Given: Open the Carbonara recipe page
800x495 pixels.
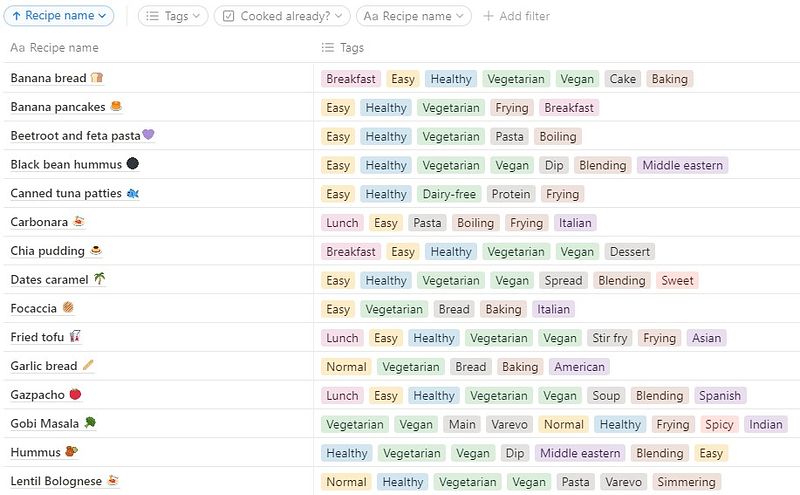Looking at the screenshot, I should click(39, 222).
